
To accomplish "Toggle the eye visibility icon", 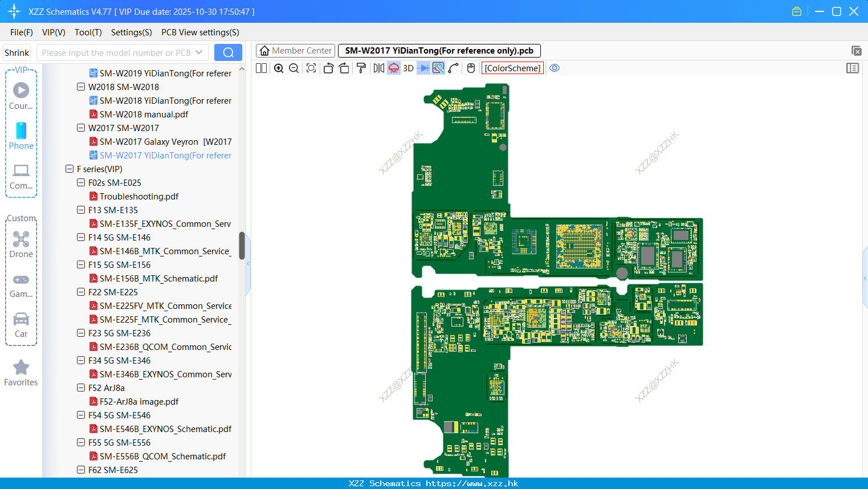I will point(555,68).
